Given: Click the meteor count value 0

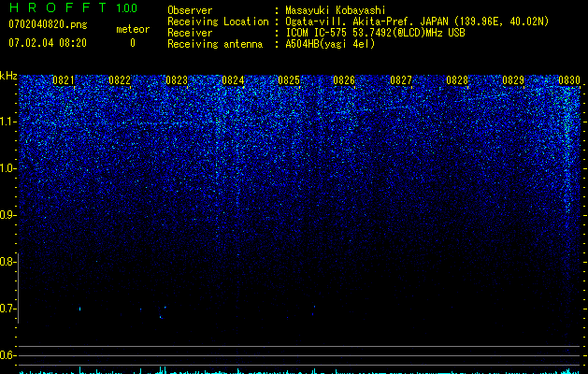Looking at the screenshot, I should [133, 43].
